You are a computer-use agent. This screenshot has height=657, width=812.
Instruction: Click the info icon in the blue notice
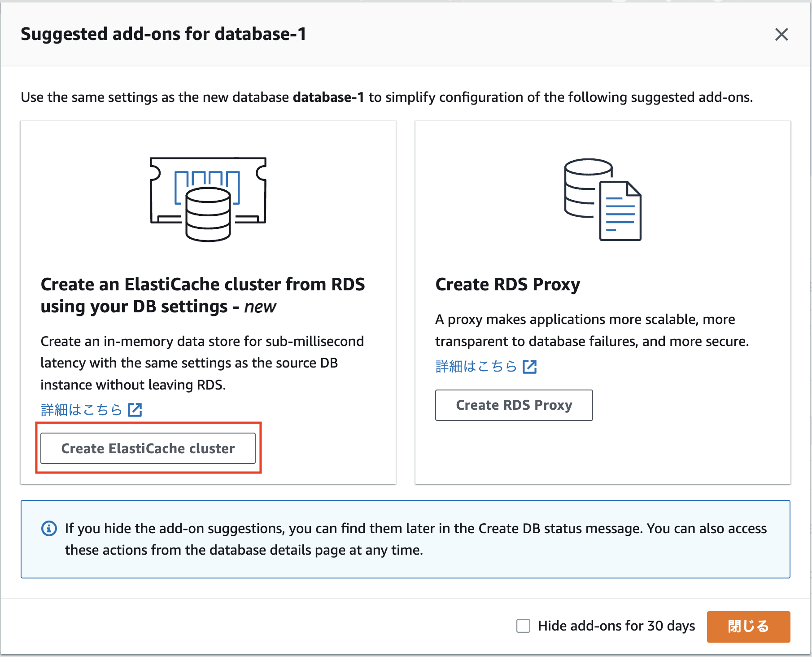pyautogui.click(x=49, y=528)
